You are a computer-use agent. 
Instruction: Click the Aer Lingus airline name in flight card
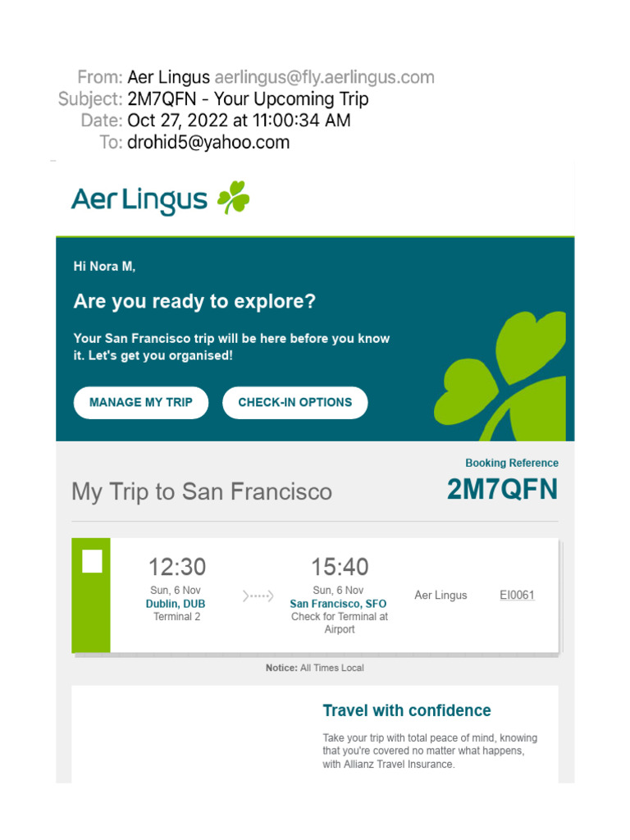(441, 595)
